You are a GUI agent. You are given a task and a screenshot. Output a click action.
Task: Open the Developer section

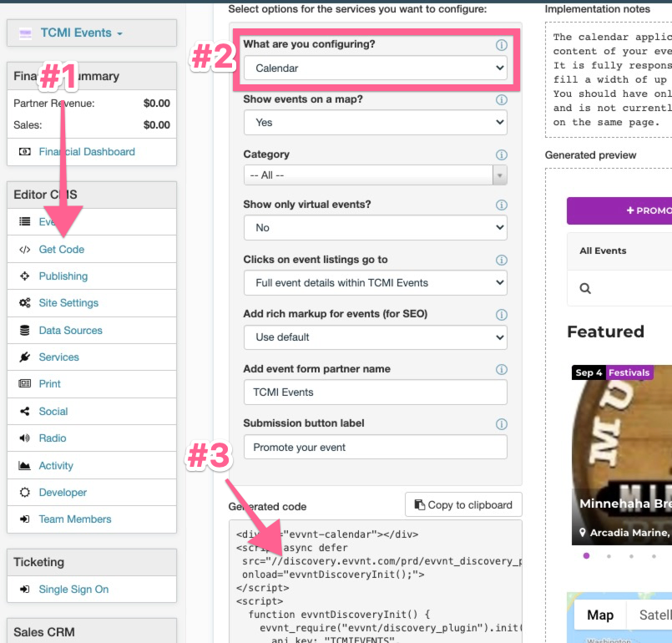pyautogui.click(x=63, y=493)
